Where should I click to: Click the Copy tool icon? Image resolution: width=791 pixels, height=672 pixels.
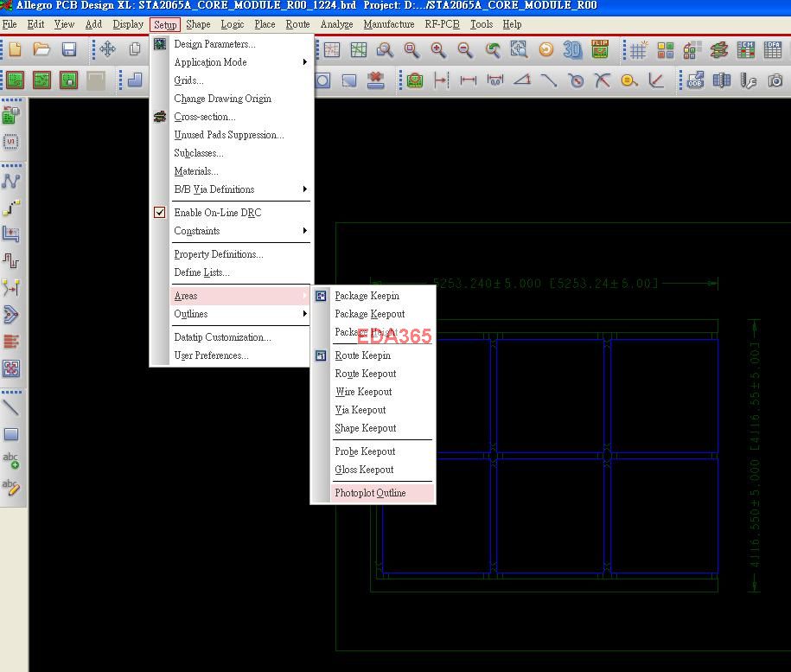pos(135,49)
